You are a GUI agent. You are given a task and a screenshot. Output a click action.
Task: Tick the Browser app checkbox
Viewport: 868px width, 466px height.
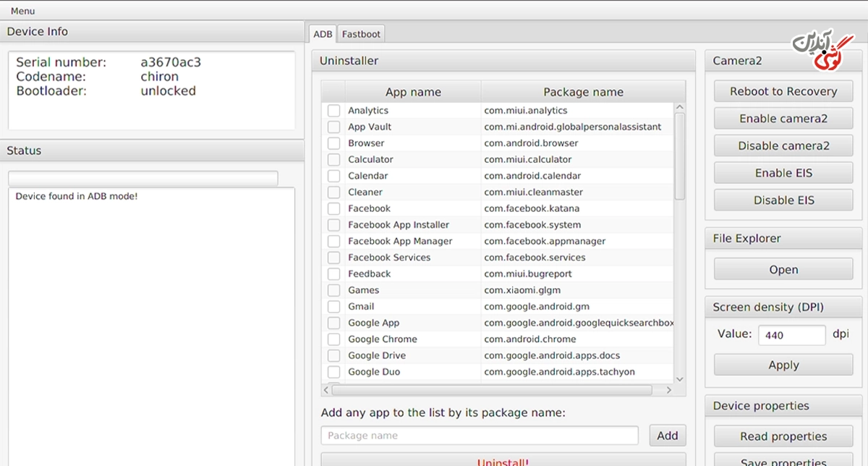333,143
